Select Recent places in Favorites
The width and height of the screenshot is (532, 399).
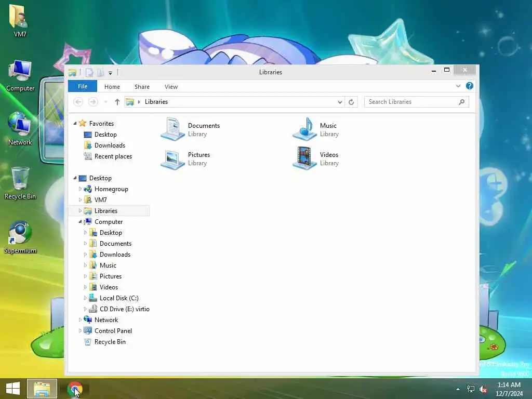pyautogui.click(x=113, y=156)
